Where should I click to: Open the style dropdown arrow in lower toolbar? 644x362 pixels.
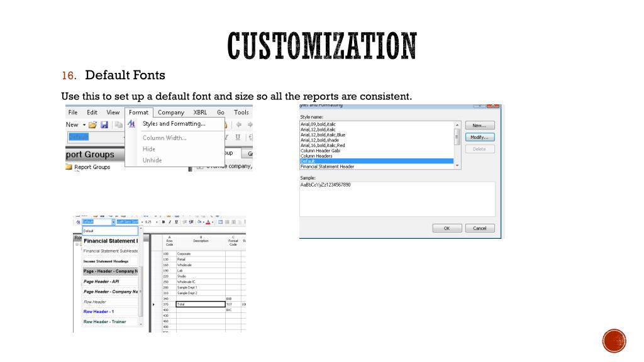(x=113, y=222)
